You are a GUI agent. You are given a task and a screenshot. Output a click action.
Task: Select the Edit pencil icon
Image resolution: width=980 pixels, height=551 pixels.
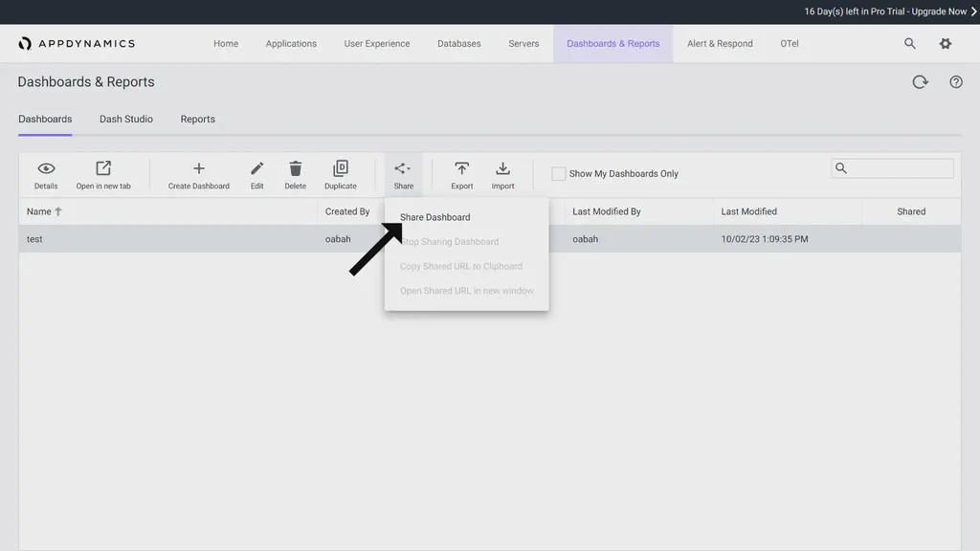(256, 168)
